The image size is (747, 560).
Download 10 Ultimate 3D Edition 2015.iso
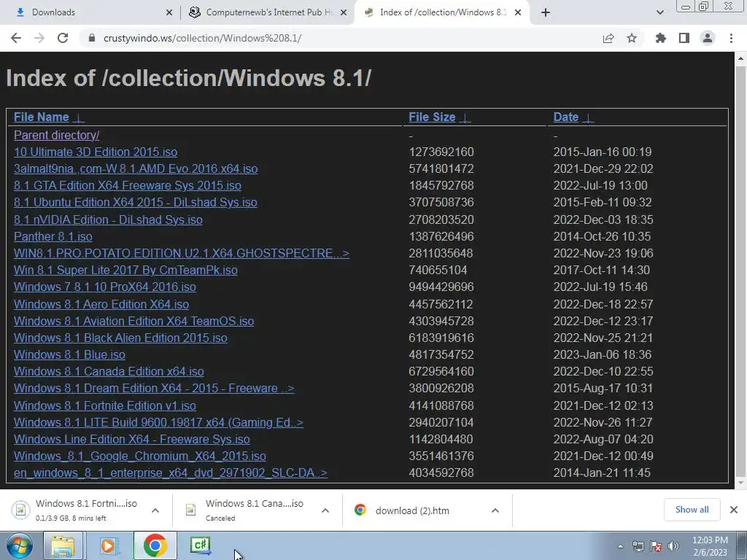point(96,152)
